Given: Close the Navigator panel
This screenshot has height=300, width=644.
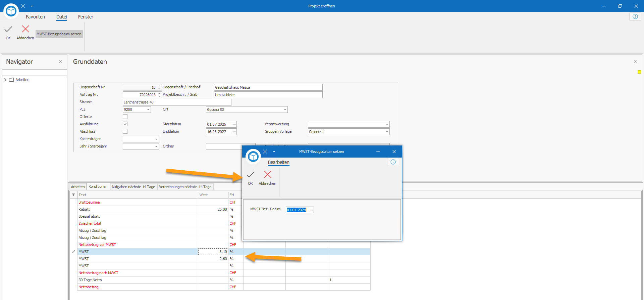Looking at the screenshot, I should (60, 61).
